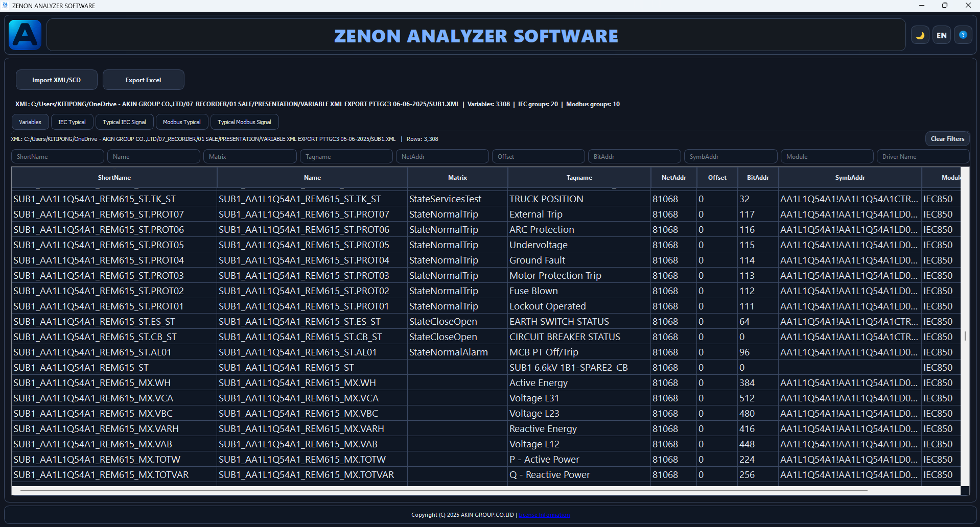Image resolution: width=980 pixels, height=527 pixels.
Task: Focus the Tagname filter field
Action: click(x=346, y=156)
